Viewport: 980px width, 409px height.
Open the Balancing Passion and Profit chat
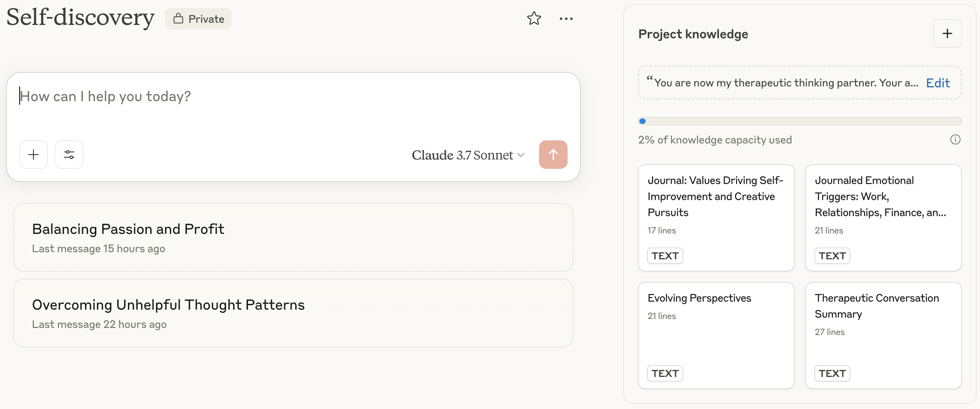tap(293, 237)
